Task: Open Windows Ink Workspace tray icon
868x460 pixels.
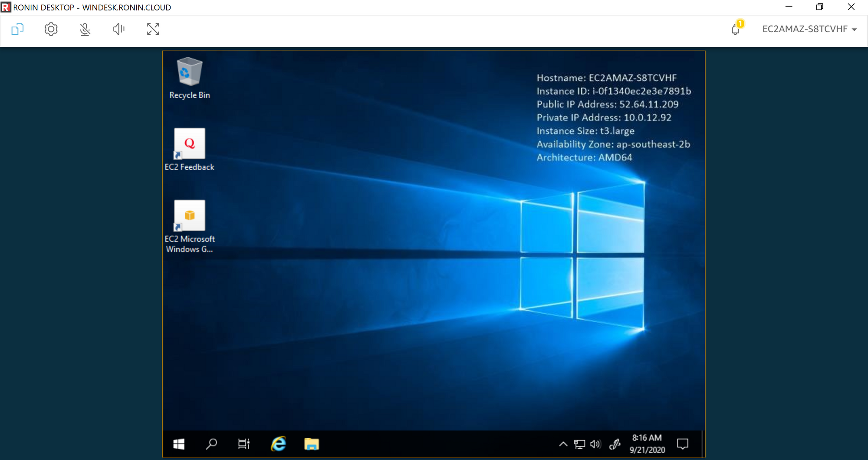Action: click(615, 444)
